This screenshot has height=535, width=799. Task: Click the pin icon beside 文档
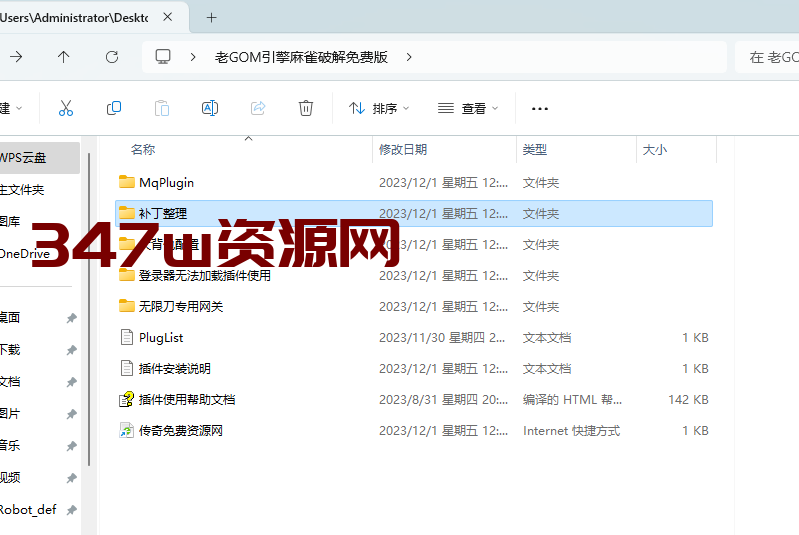click(x=71, y=383)
